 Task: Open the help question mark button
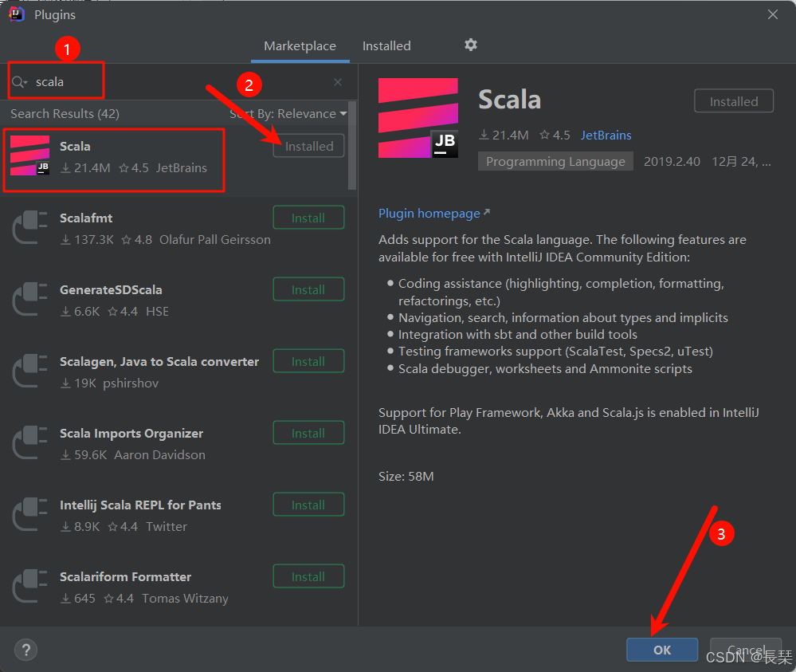pyautogui.click(x=25, y=650)
